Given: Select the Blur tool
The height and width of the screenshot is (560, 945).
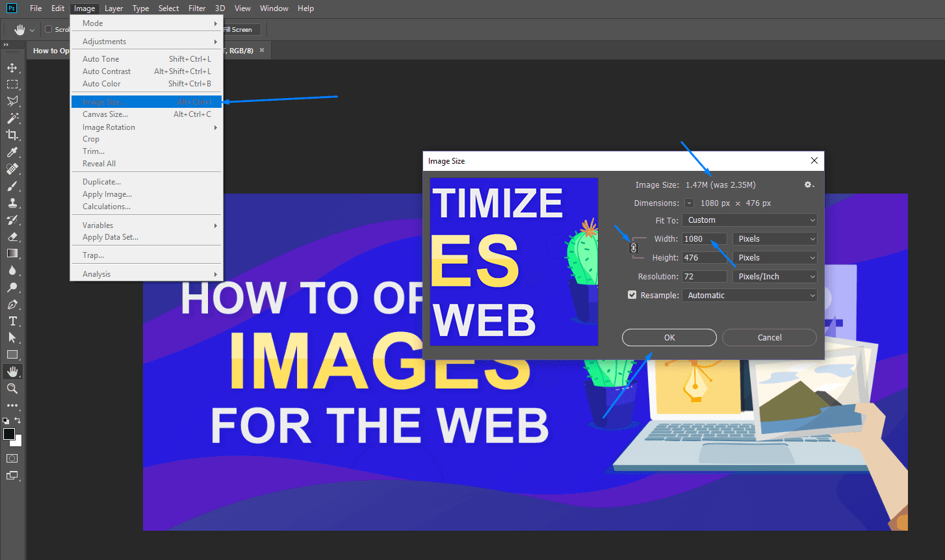Looking at the screenshot, I should pyautogui.click(x=12, y=270).
